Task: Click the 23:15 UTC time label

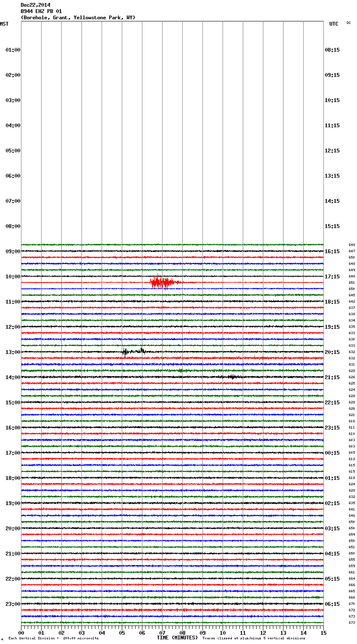Action: (332, 428)
